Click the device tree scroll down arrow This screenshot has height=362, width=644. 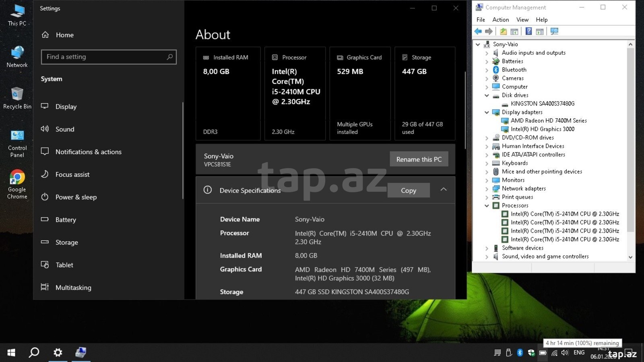[630, 257]
